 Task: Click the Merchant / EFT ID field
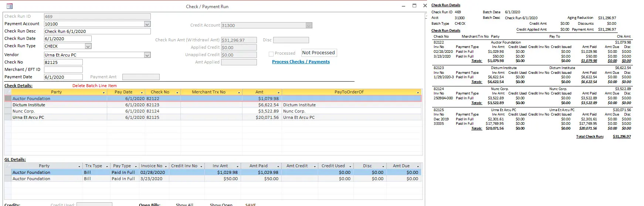coord(63,69)
